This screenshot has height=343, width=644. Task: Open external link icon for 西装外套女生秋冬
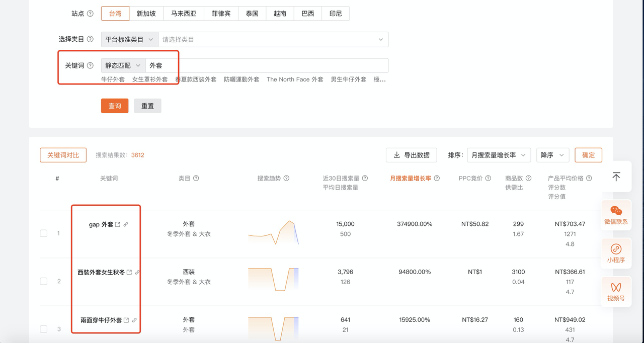pyautogui.click(x=129, y=272)
